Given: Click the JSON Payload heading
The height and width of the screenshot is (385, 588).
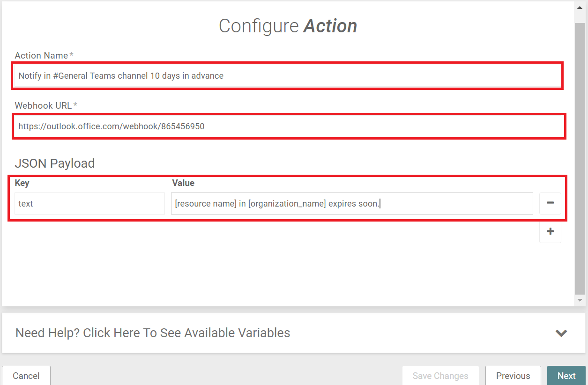Looking at the screenshot, I should pos(55,163).
